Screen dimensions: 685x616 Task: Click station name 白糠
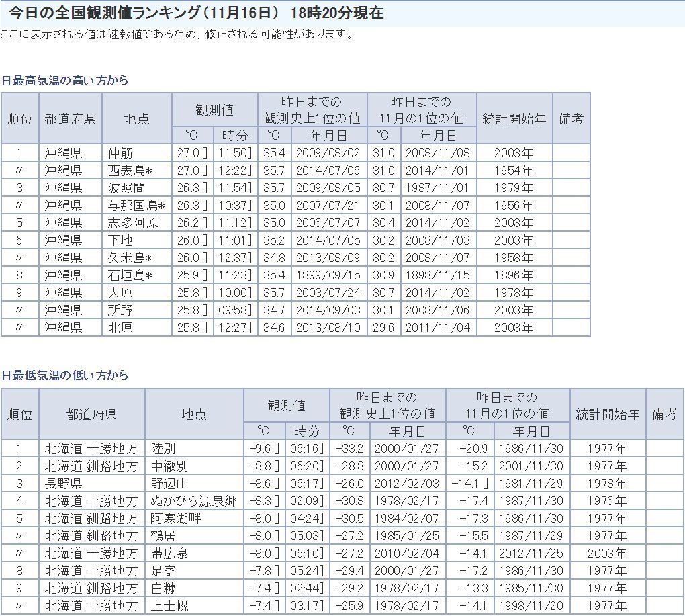coord(163,588)
